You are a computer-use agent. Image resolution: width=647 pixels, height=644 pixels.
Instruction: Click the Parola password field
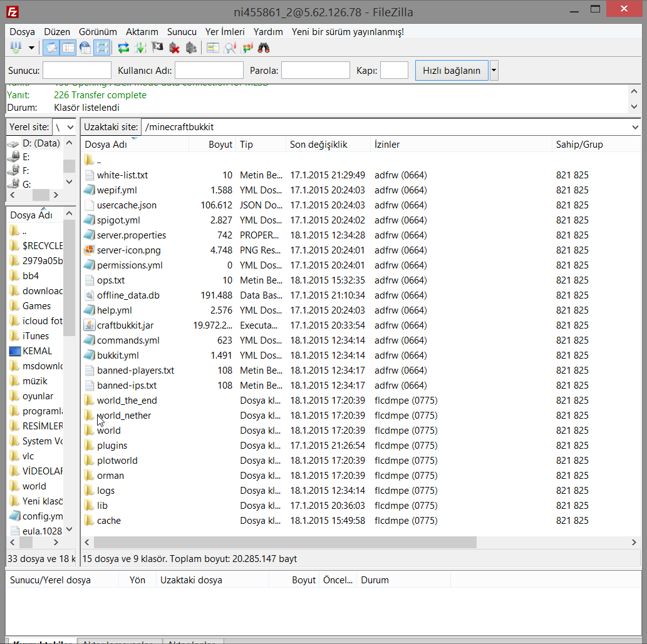(315, 70)
